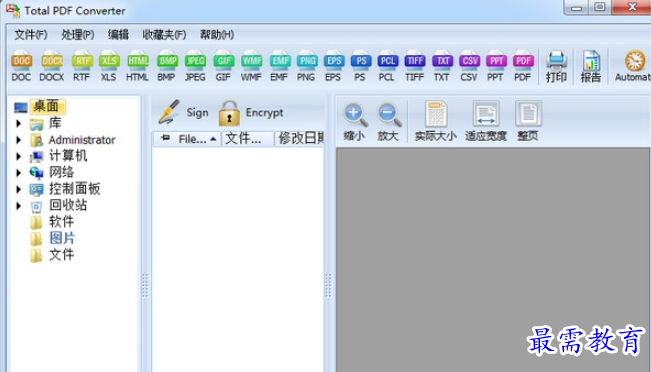The height and width of the screenshot is (372, 651).
Task: Select the Administrator folder
Action: (82, 140)
